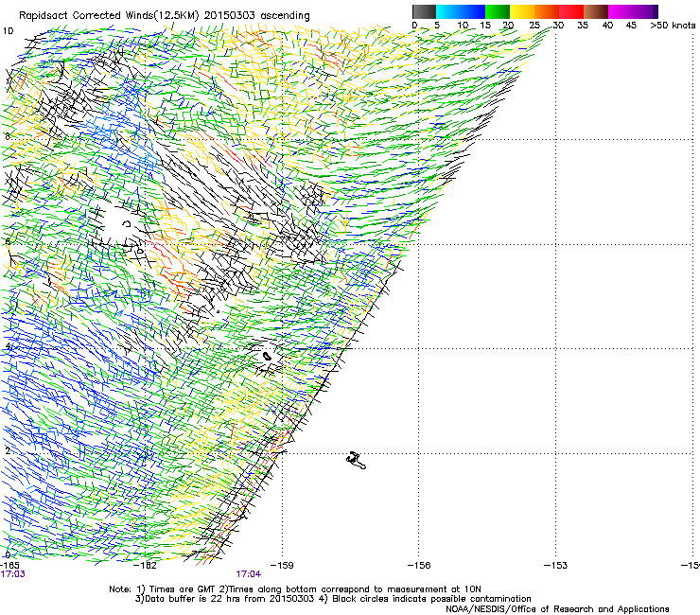Click the purple '17:03' time label

coord(12,574)
